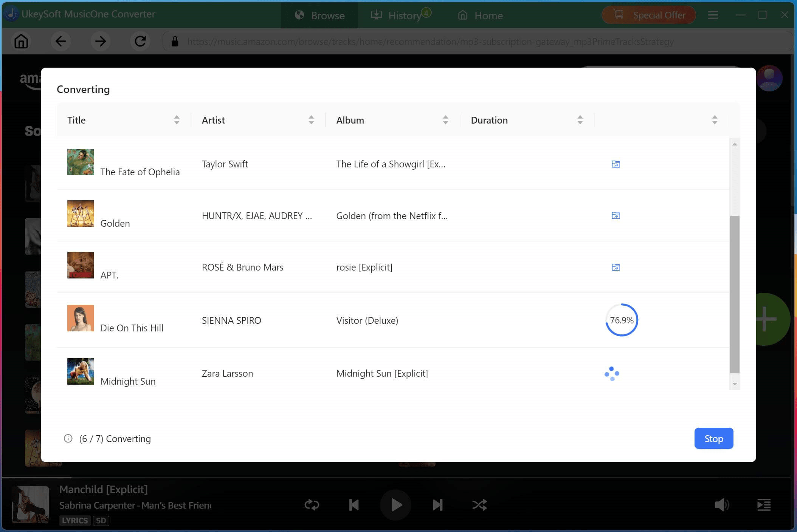Sort the list by Album
This screenshot has width=797, height=532.
point(445,120)
